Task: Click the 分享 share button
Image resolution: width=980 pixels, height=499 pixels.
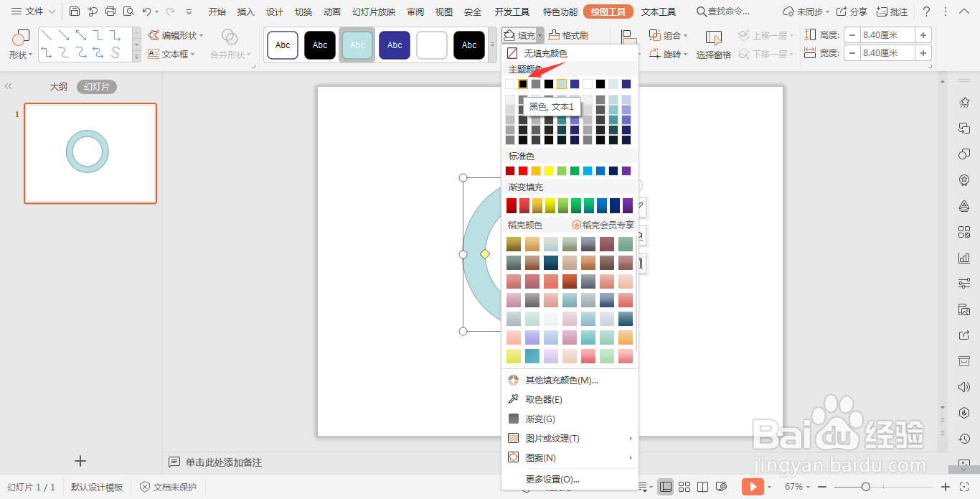Action: tap(852, 11)
